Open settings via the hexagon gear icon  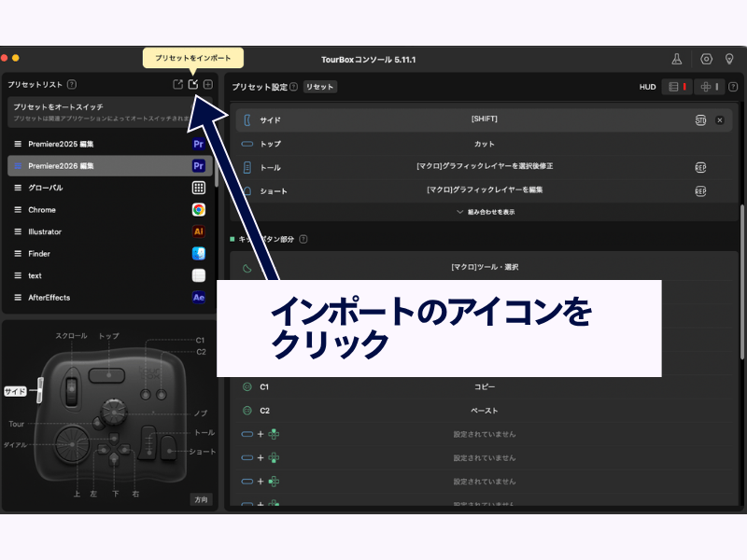[x=706, y=59]
